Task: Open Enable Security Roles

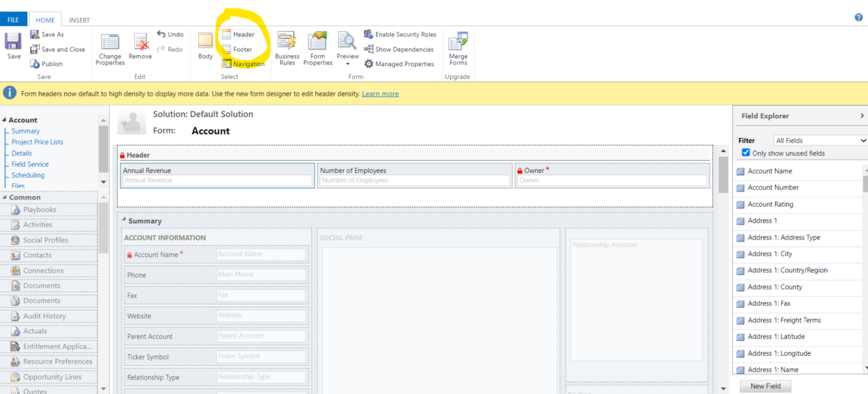Action: pos(400,34)
